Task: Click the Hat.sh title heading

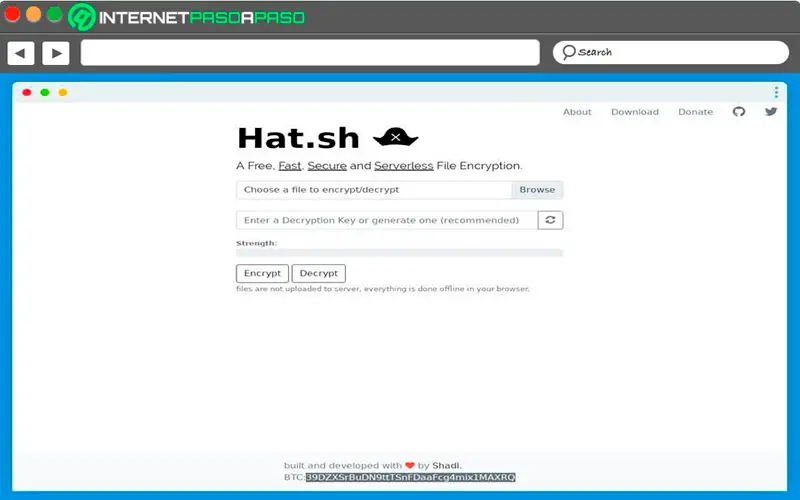Action: (x=298, y=138)
